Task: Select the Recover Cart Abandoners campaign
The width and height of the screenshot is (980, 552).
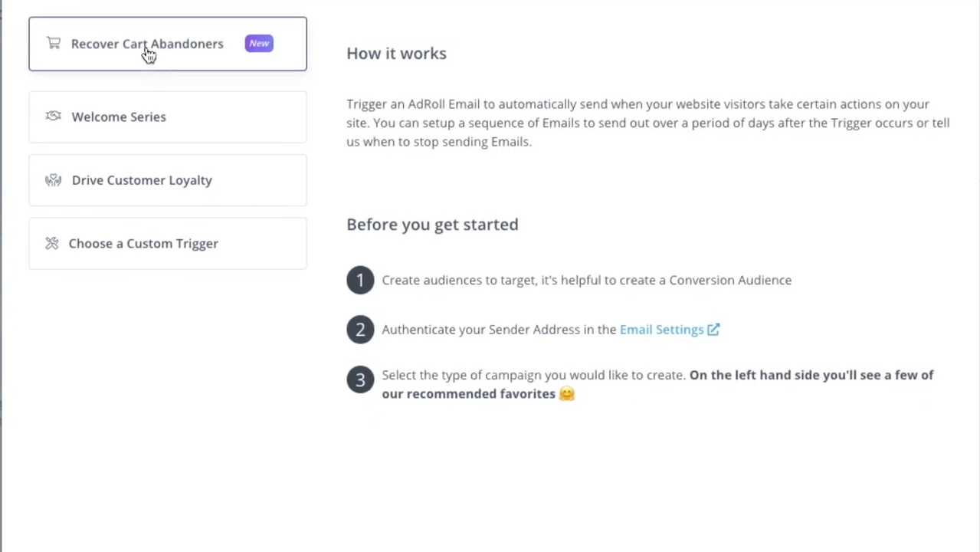Action: [x=147, y=44]
